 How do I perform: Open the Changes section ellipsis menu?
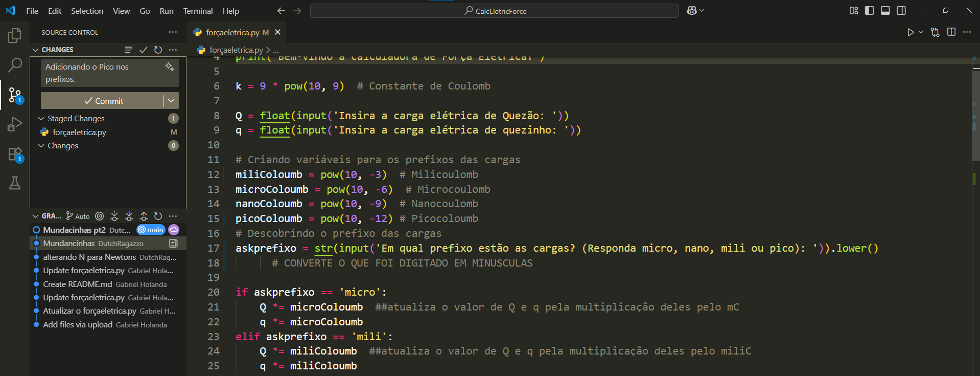173,50
